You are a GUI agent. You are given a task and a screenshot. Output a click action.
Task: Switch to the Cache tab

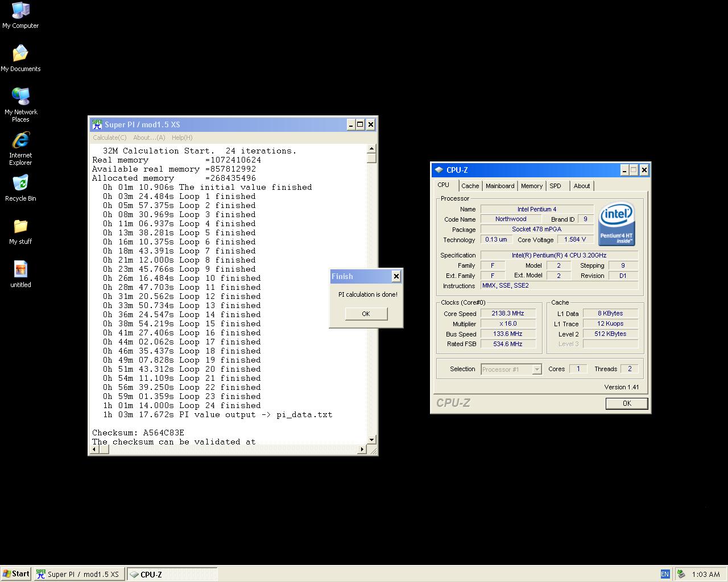(470, 186)
